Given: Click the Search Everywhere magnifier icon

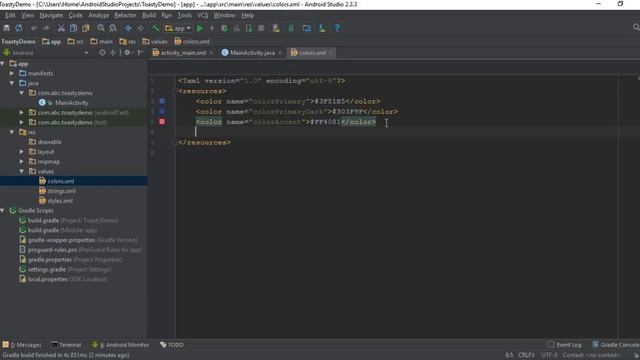Looking at the screenshot, I should coord(636,27).
